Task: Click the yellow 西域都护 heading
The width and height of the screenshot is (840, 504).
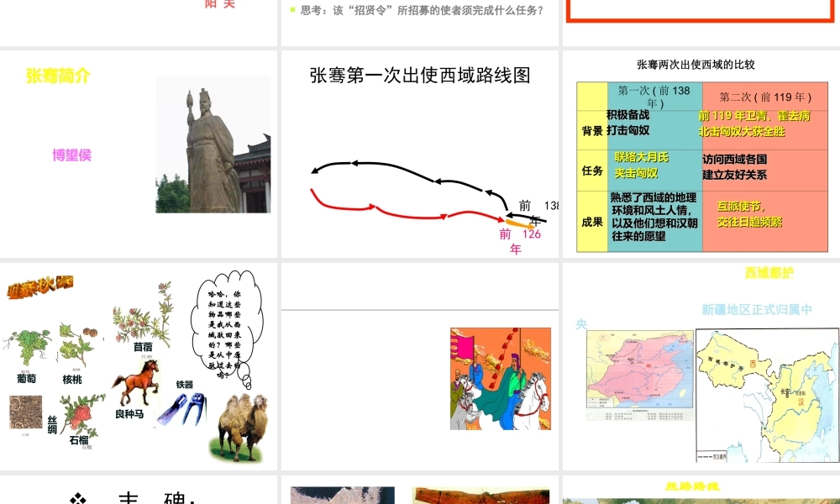Action: (769, 273)
